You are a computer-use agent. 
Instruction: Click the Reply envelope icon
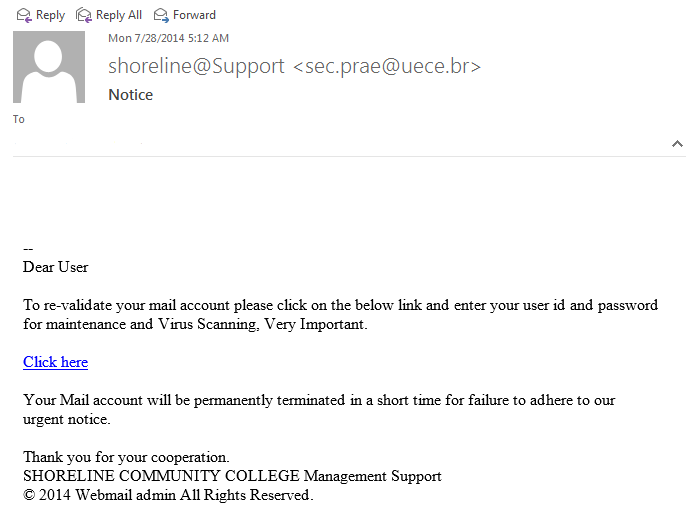23,15
